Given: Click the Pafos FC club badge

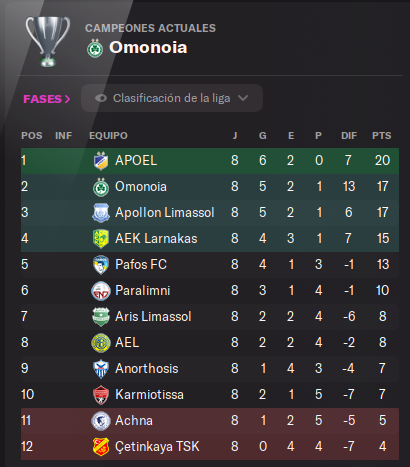Looking at the screenshot, I should click(101, 265).
